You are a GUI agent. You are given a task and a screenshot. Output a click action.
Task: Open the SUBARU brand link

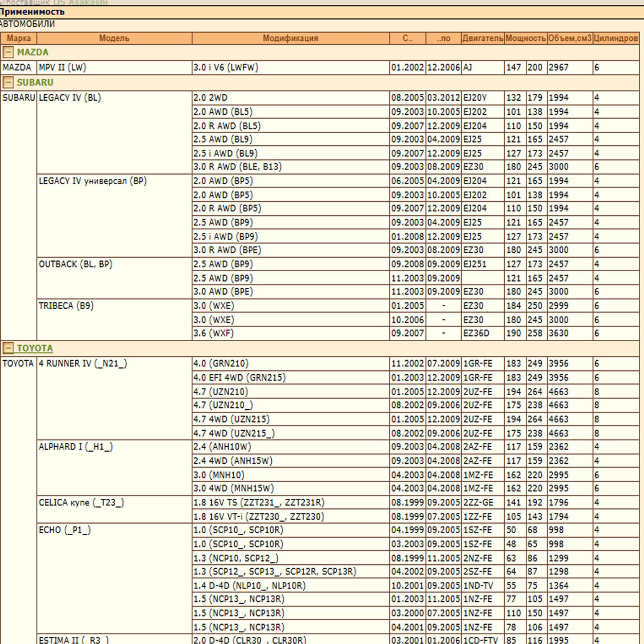click(35, 83)
